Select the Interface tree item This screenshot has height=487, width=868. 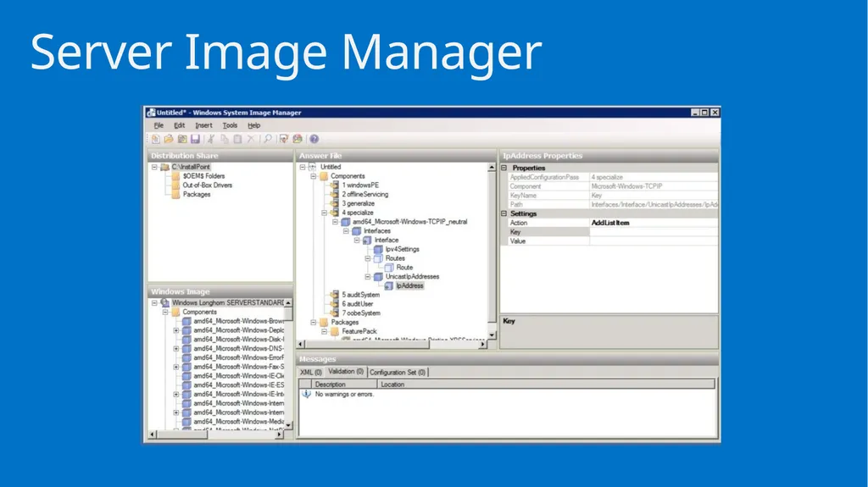(x=387, y=240)
